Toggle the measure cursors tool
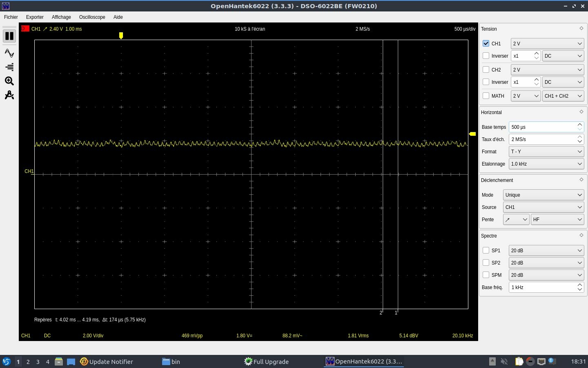The height and width of the screenshot is (368, 588). click(9, 95)
